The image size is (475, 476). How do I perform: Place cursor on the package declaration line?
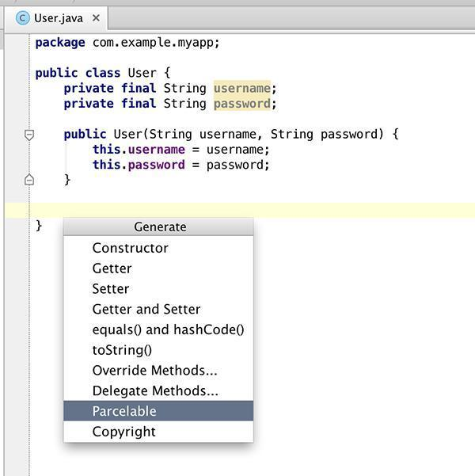pos(127,43)
